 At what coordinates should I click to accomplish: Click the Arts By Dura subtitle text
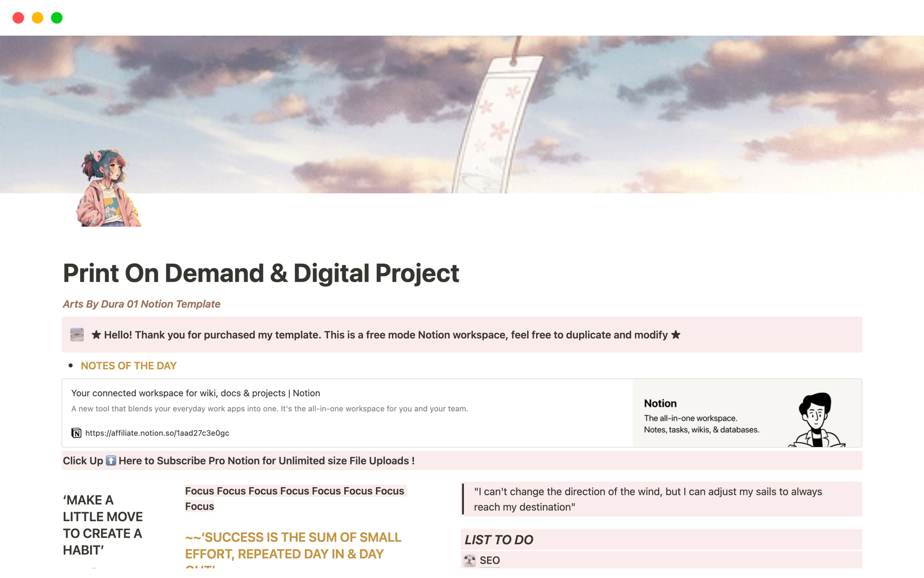pyautogui.click(x=141, y=304)
